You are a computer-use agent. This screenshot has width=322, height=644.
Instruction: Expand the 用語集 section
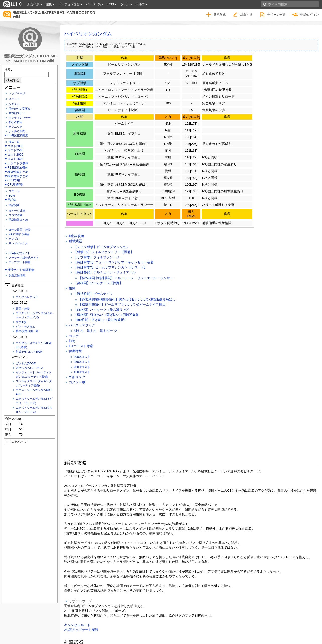pyautogui.click(x=11, y=200)
